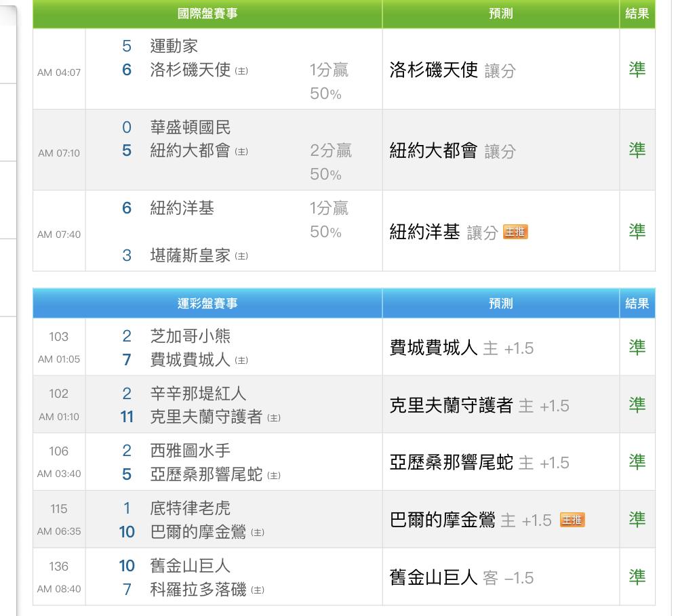Click game number 102
The height and width of the screenshot is (616, 680).
coord(58,394)
